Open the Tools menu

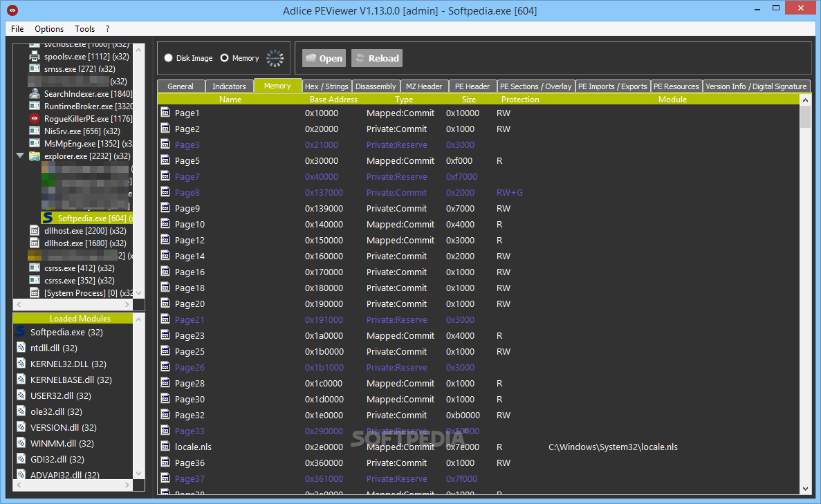[84, 29]
